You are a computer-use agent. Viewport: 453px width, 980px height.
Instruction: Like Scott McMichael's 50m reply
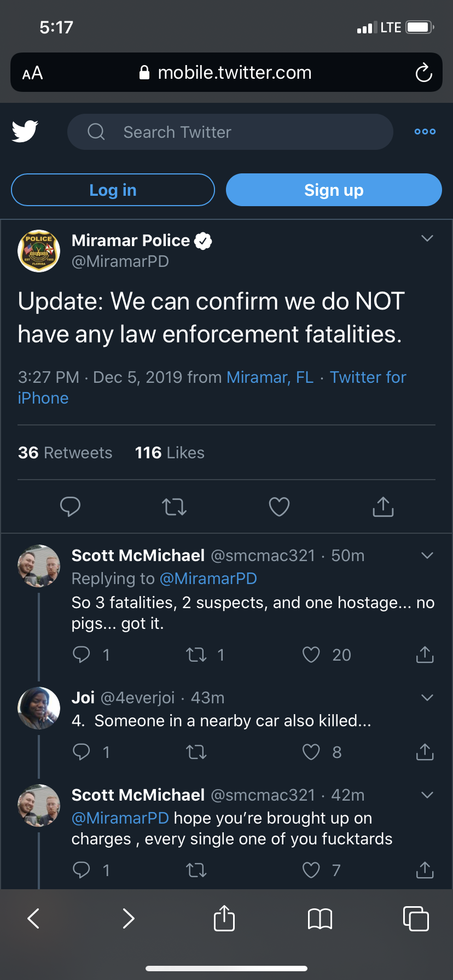311,655
